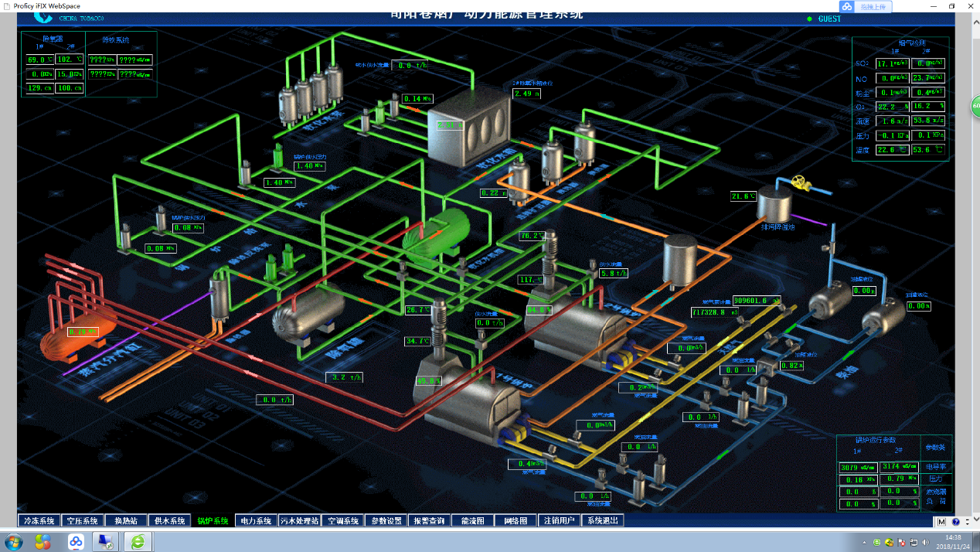Toggle the M input method indicator
The width and height of the screenshot is (980, 552).
[x=942, y=522]
